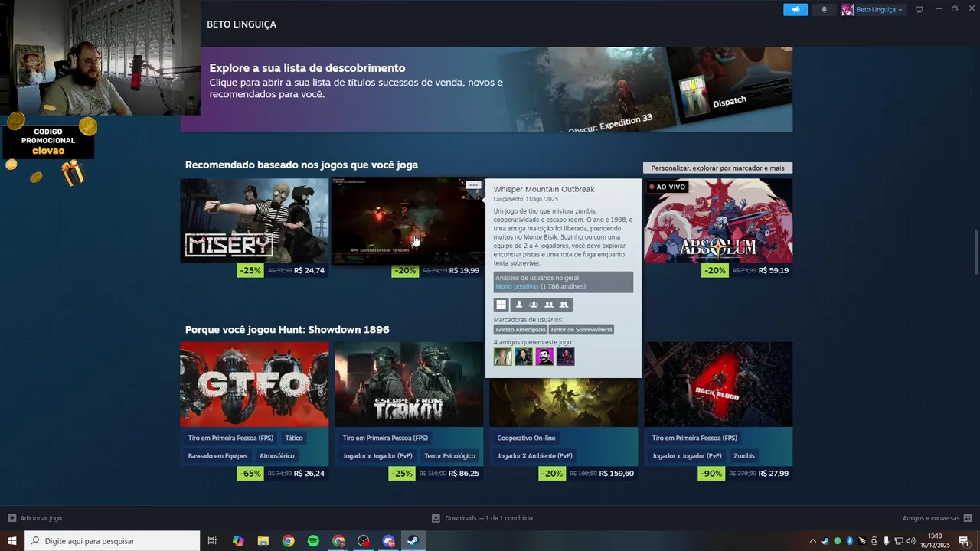Viewport: 980px width, 551px height.
Task: Click Adicionar jogo at bottom left
Action: click(34, 518)
